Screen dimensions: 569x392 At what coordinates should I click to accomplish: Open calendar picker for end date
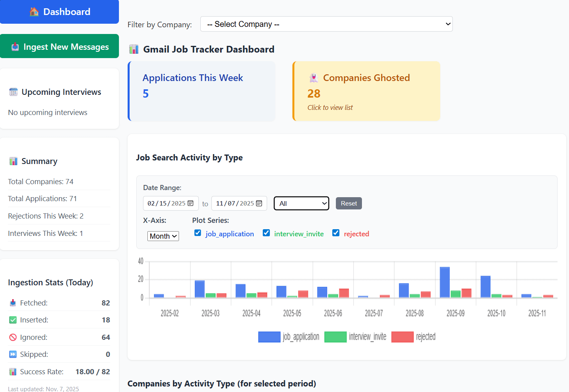pyautogui.click(x=259, y=203)
